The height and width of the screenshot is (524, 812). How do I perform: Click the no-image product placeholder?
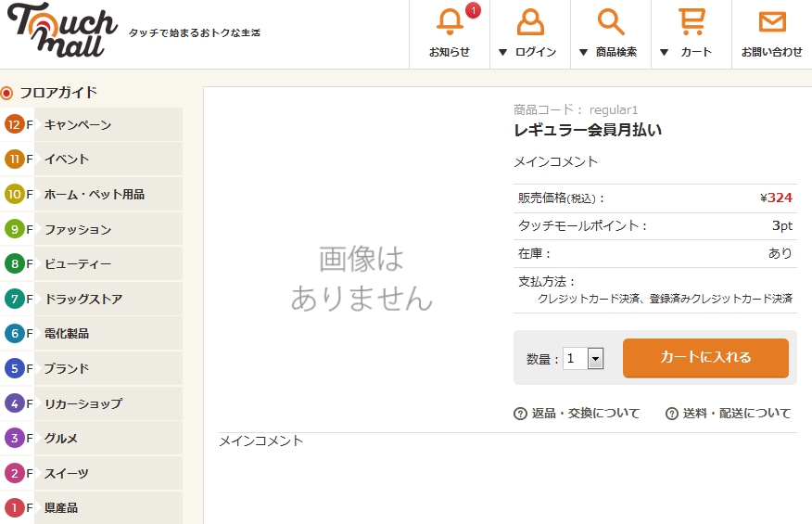(361, 276)
